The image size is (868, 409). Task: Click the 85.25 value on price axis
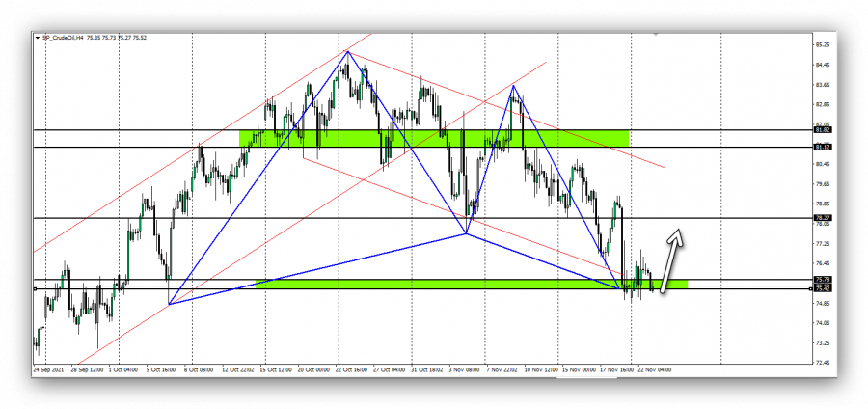point(822,44)
